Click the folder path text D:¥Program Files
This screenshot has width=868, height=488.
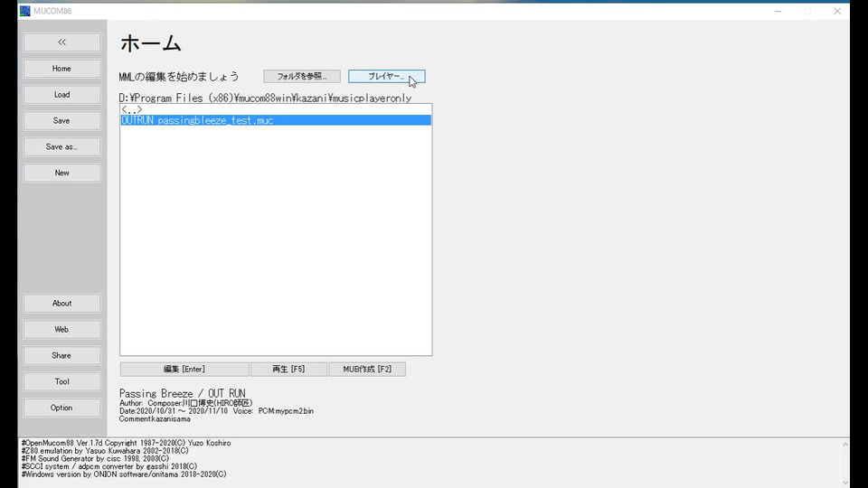pyautogui.click(x=265, y=98)
